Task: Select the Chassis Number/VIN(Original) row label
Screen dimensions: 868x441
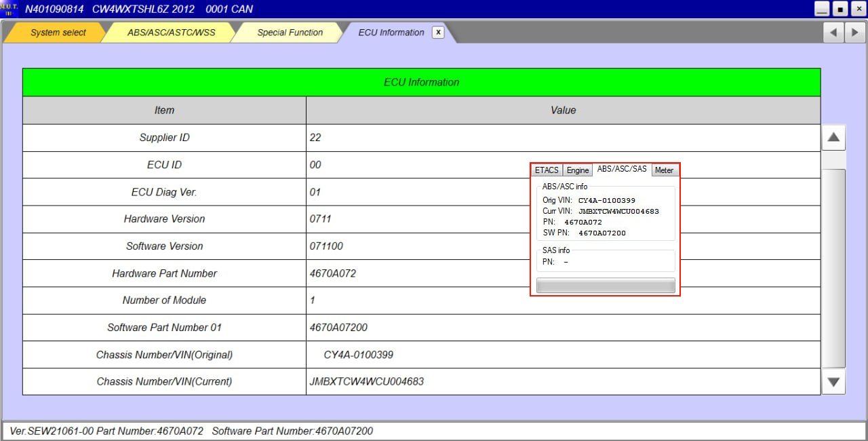Action: click(x=164, y=355)
